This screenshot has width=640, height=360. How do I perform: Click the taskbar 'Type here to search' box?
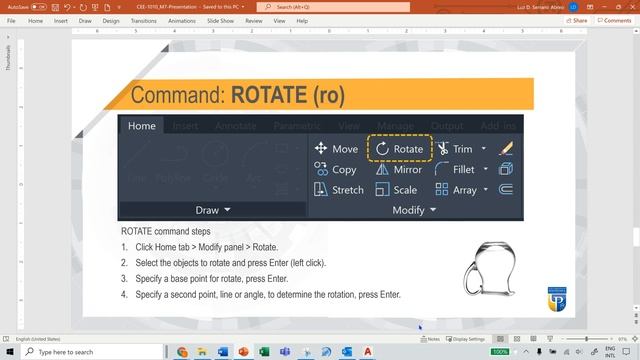(x=92, y=351)
